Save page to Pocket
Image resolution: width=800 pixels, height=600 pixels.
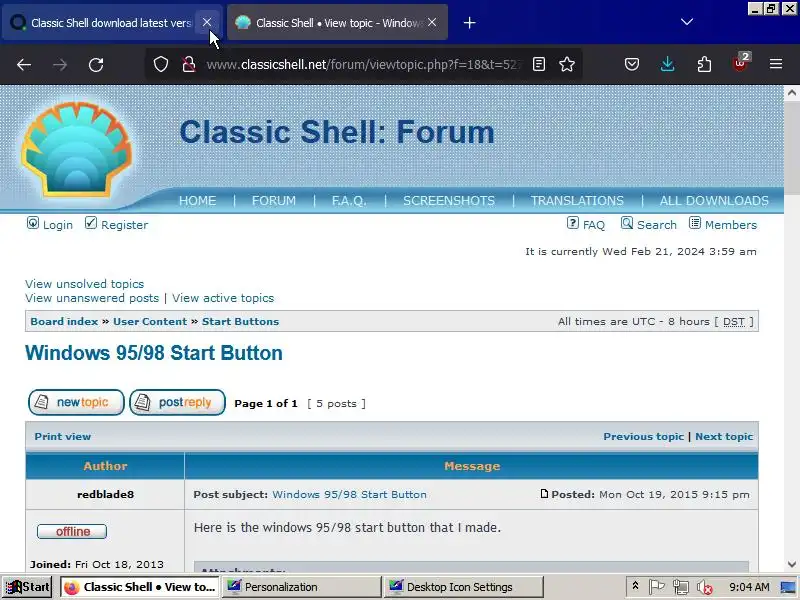[632, 64]
